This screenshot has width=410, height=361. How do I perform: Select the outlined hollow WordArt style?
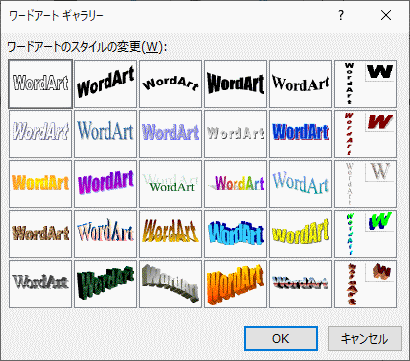[x=40, y=84]
